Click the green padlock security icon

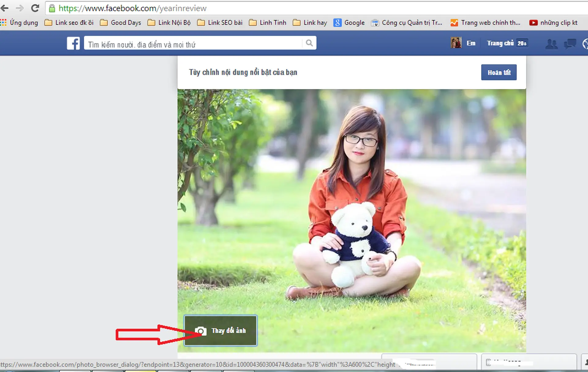[x=52, y=8]
